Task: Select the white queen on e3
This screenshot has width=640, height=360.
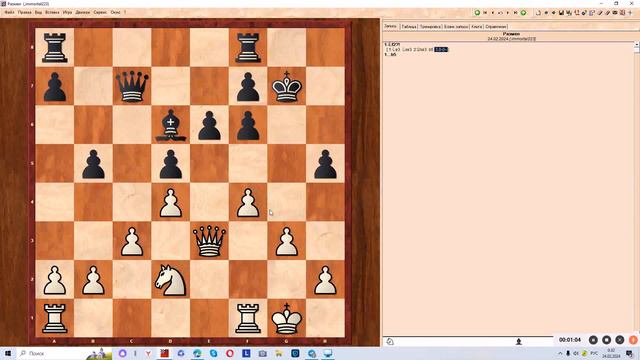Action: [209, 241]
